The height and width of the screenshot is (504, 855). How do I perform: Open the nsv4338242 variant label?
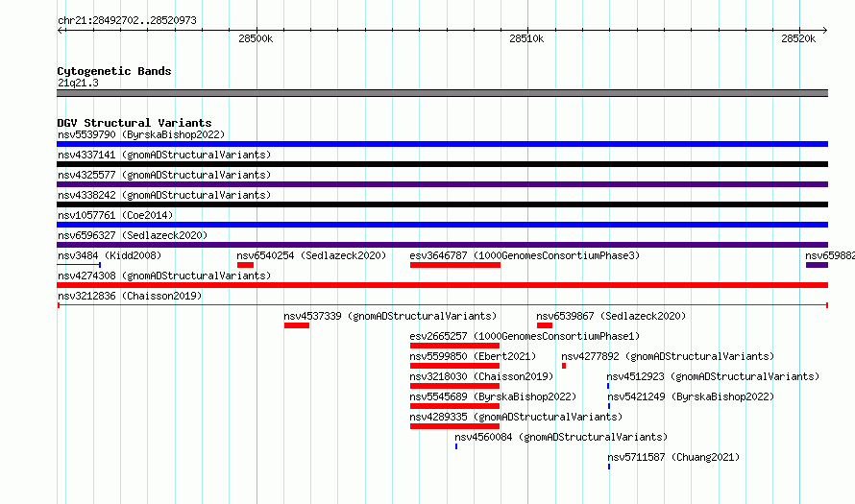click(164, 195)
